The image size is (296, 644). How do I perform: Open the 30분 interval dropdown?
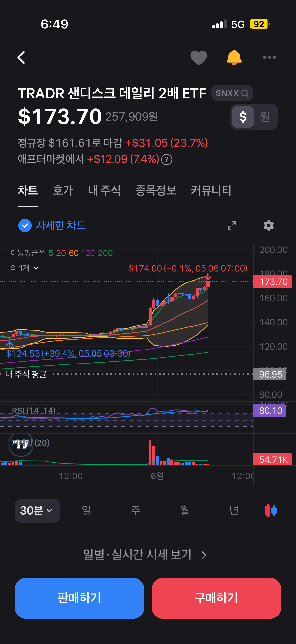pyautogui.click(x=37, y=511)
